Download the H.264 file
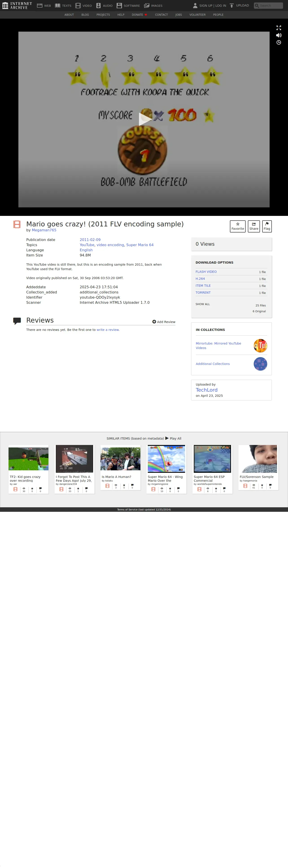 [x=200, y=279]
